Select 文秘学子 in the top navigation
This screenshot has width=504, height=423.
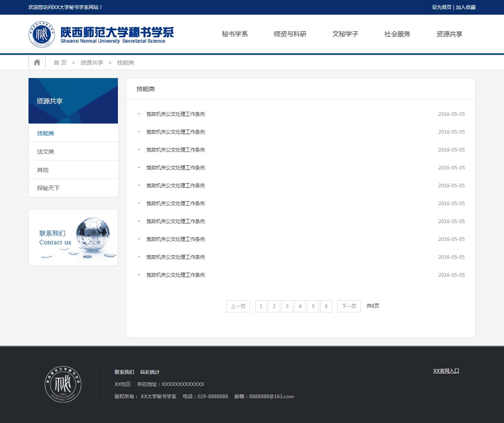tap(345, 34)
